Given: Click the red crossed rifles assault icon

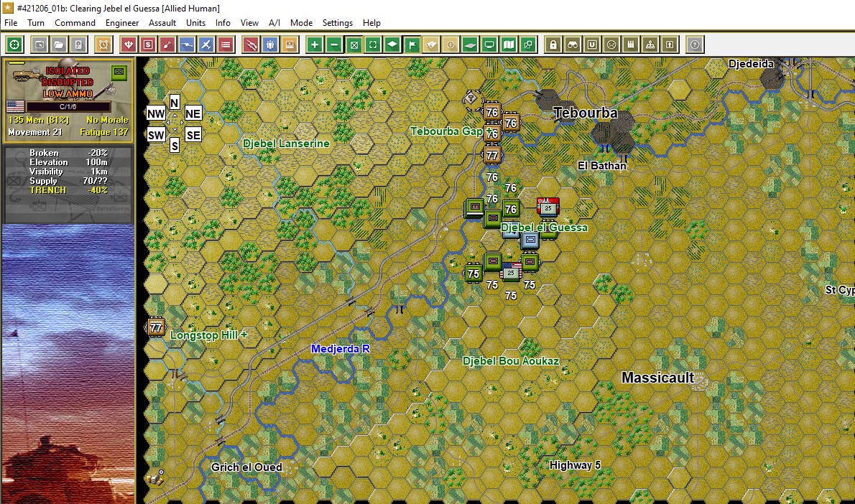Looking at the screenshot, I should point(251,45).
